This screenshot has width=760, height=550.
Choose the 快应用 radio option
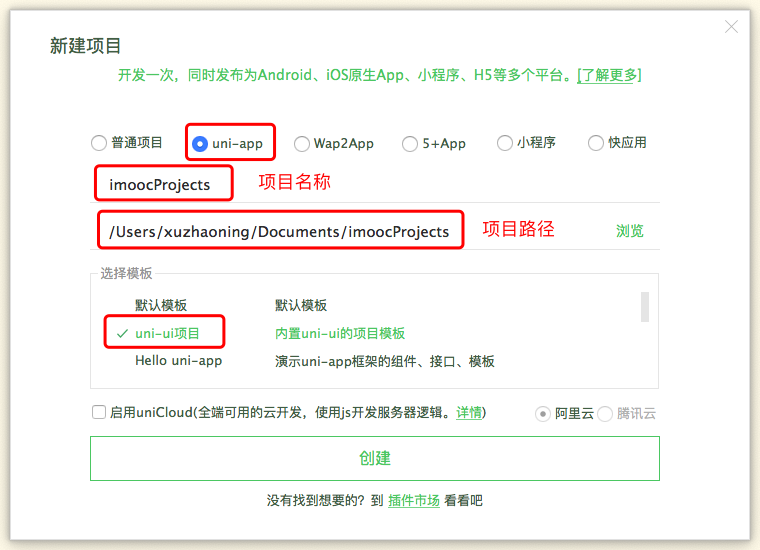click(x=596, y=143)
